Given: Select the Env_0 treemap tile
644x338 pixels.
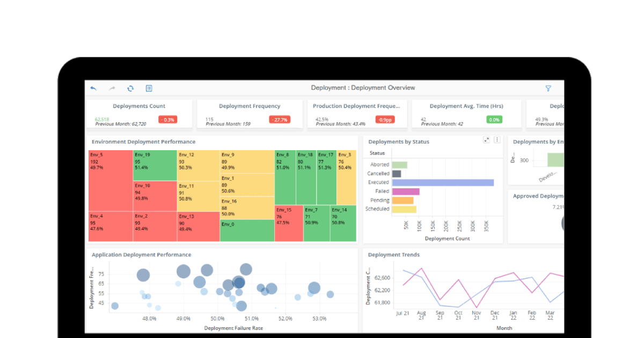Looking at the screenshot, I should [247, 230].
